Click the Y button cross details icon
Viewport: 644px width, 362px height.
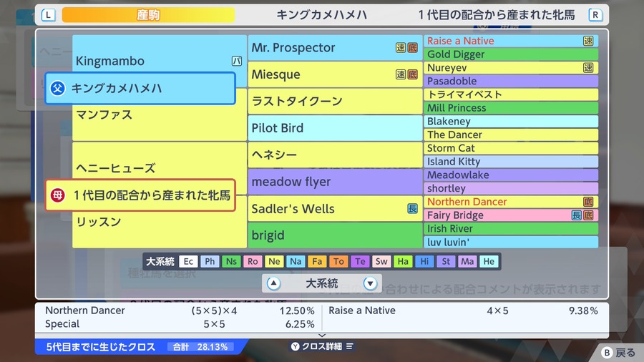pos(296,346)
